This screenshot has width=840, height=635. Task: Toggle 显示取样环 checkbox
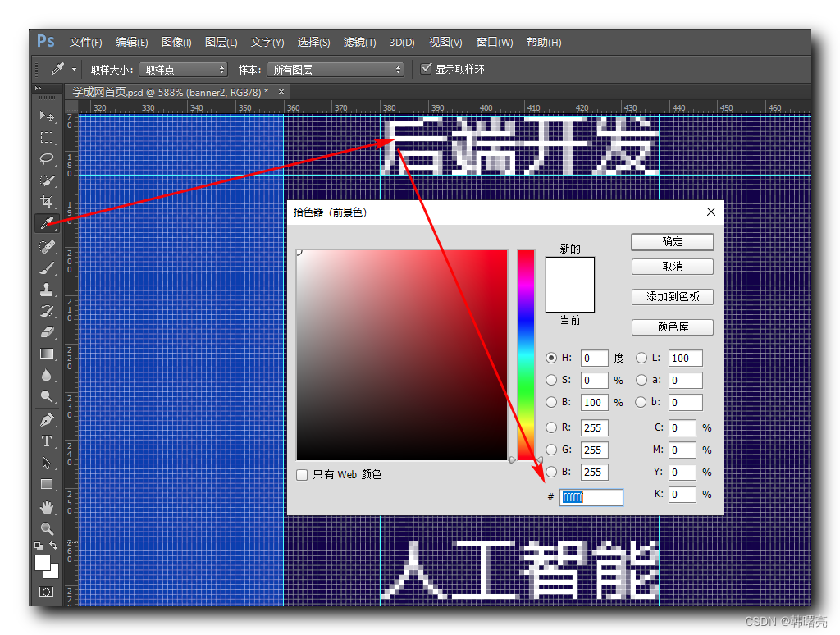point(427,69)
